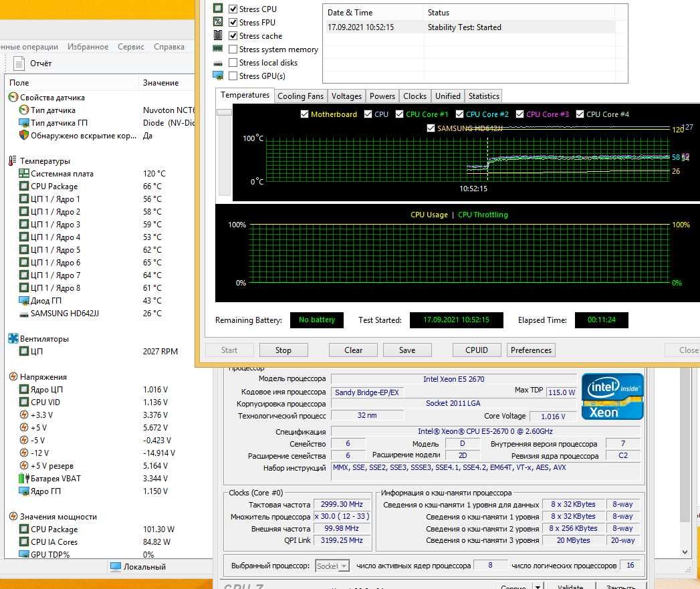Click the Clear button
Screen dimensions: 700x589
tap(353, 350)
